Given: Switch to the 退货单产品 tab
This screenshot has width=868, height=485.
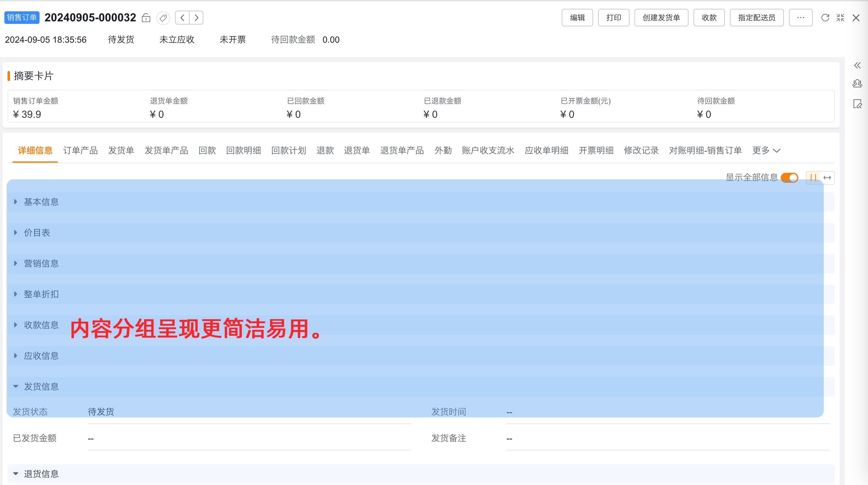Looking at the screenshot, I should 402,150.
